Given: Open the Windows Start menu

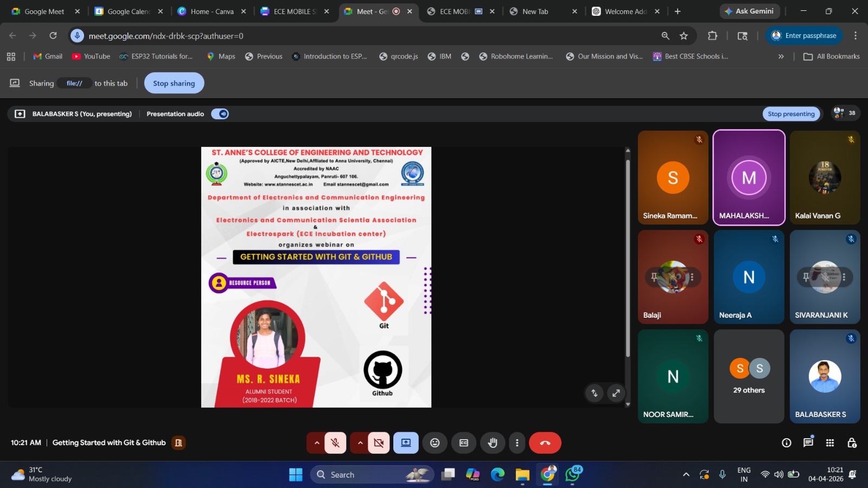Looking at the screenshot, I should point(296,475).
